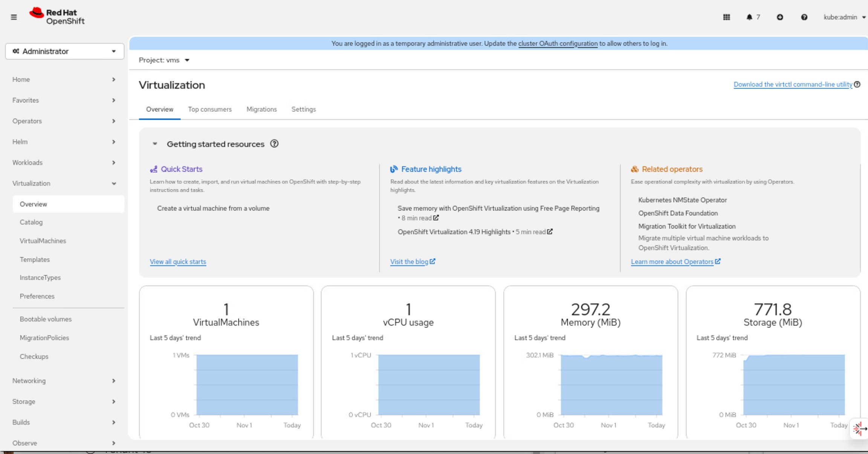Viewport: 868px width, 454px height.
Task: Switch to the Migrations tab
Action: tap(261, 109)
